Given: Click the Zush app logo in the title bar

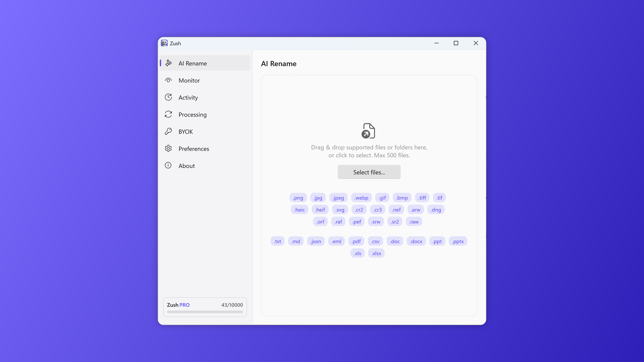Looking at the screenshot, I should pyautogui.click(x=164, y=43).
